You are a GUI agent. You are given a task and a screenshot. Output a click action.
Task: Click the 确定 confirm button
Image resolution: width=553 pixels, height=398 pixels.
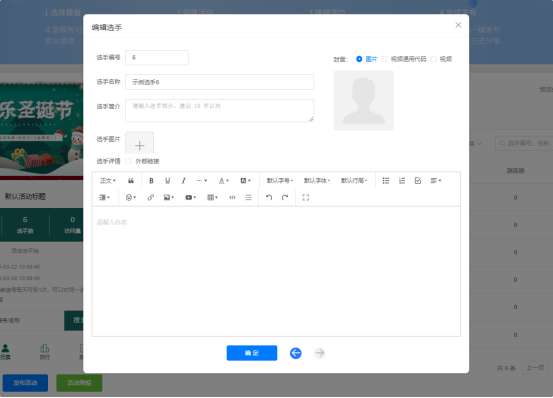tap(252, 353)
